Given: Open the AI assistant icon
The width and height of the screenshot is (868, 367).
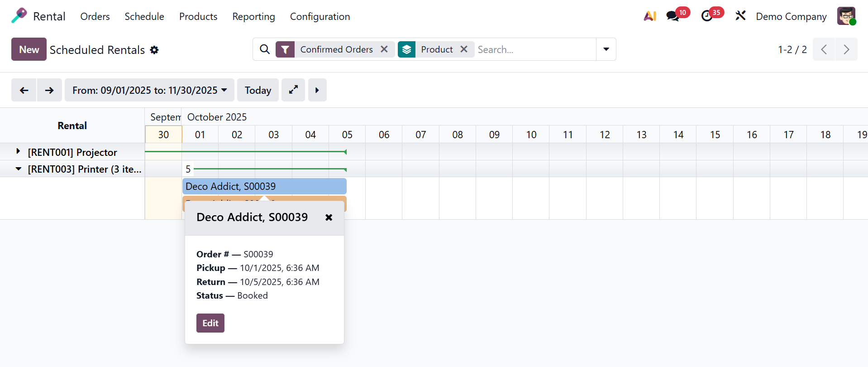Looking at the screenshot, I should pyautogui.click(x=650, y=16).
